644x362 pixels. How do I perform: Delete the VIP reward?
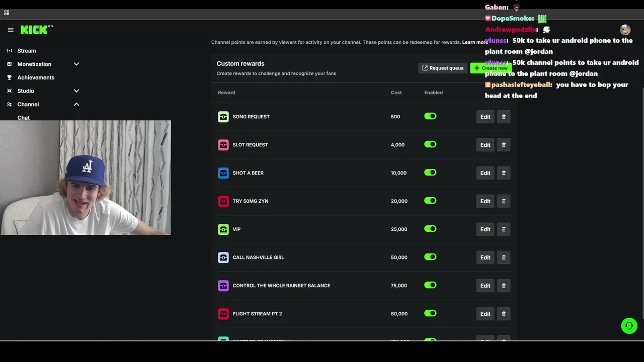coord(504,229)
